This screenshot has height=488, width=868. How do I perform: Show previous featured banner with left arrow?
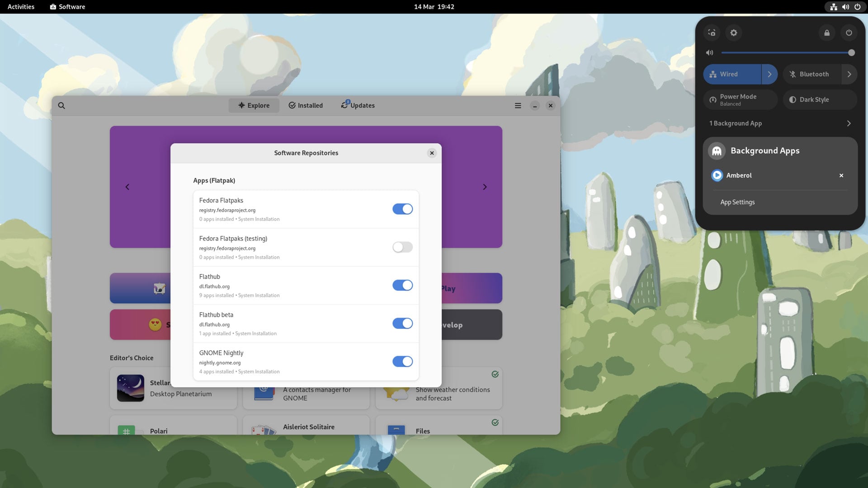(127, 187)
